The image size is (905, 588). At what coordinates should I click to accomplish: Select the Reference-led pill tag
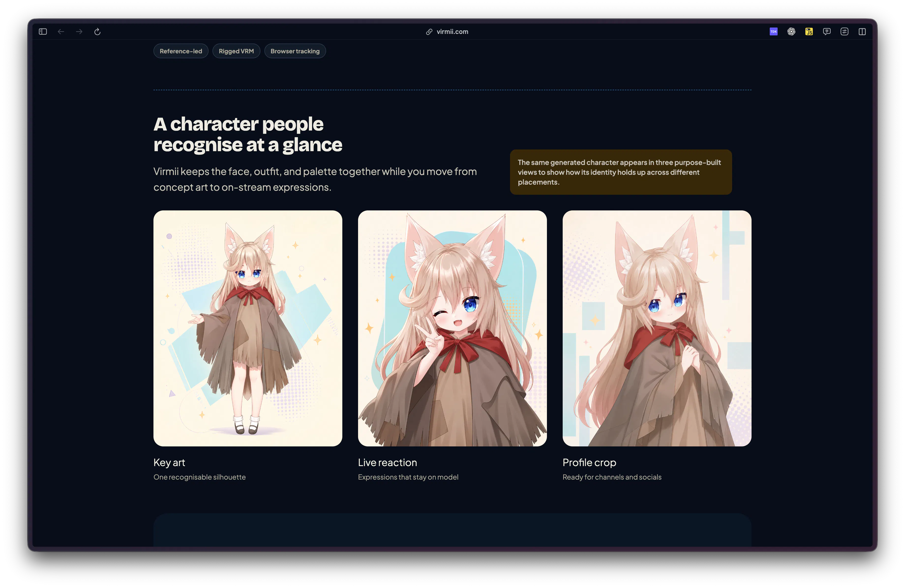pyautogui.click(x=181, y=51)
